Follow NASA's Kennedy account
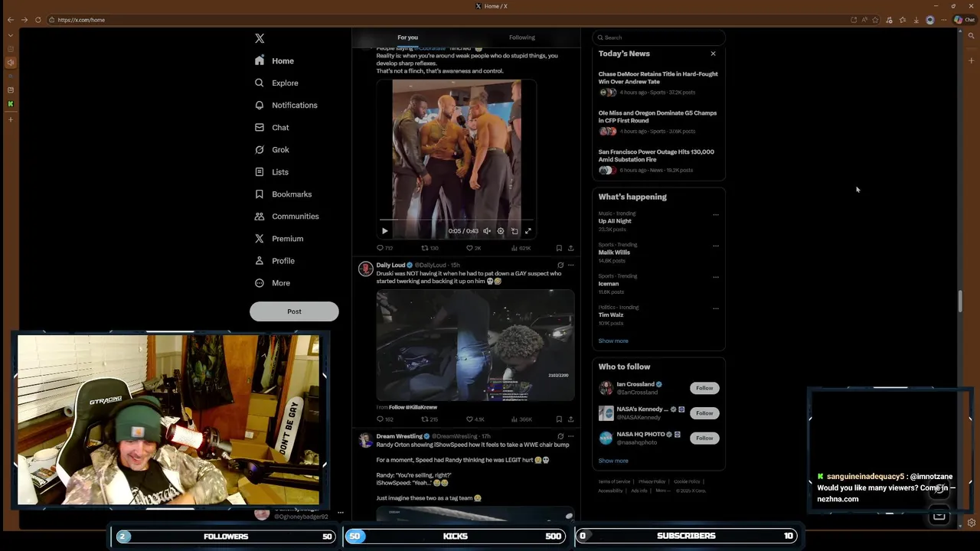This screenshot has height=551, width=980. click(x=704, y=413)
